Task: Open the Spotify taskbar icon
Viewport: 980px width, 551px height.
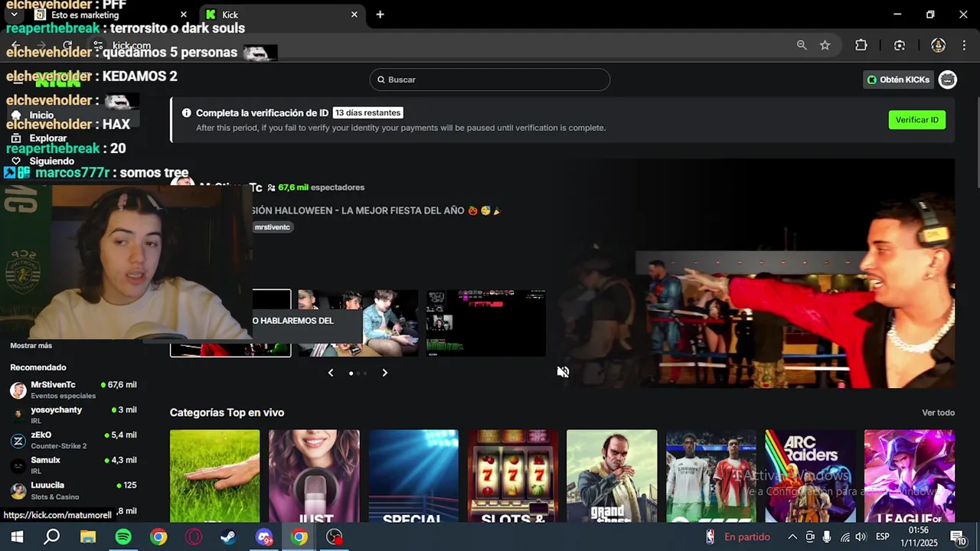Action: click(122, 537)
